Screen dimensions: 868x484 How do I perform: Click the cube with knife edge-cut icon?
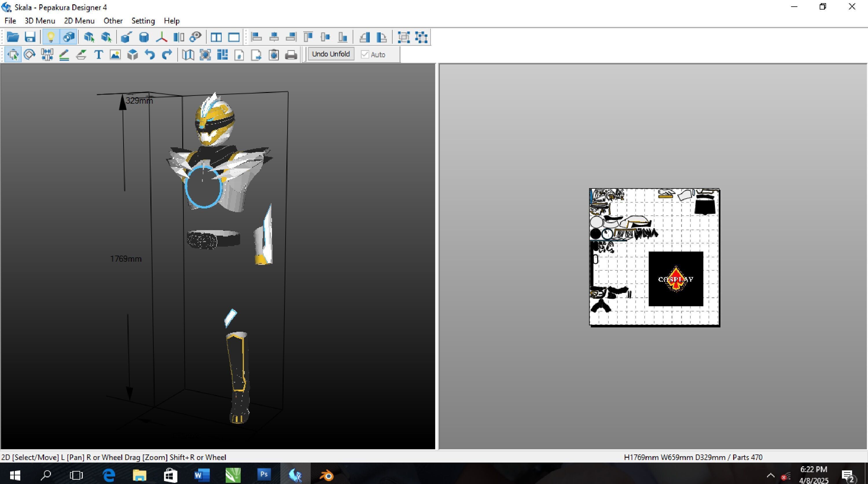[x=126, y=37]
